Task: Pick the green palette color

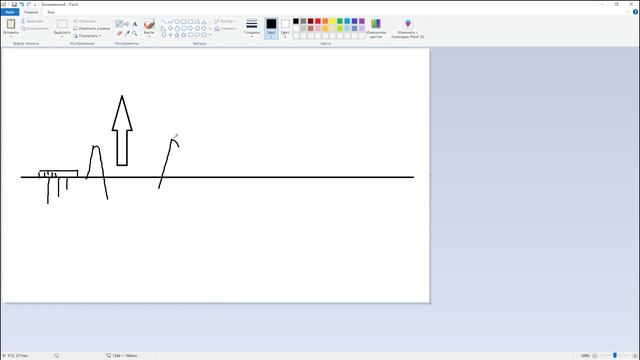Action: (340, 21)
